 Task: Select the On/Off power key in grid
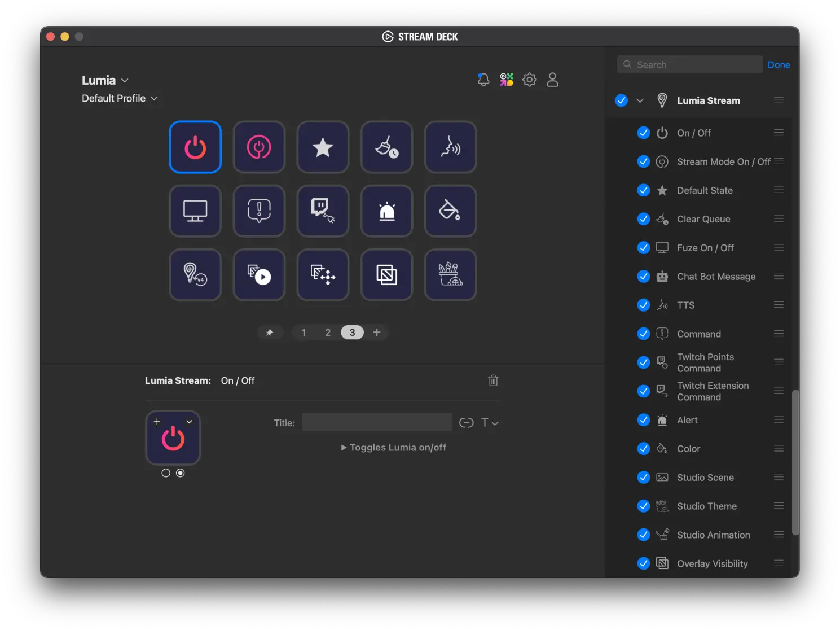point(195,147)
